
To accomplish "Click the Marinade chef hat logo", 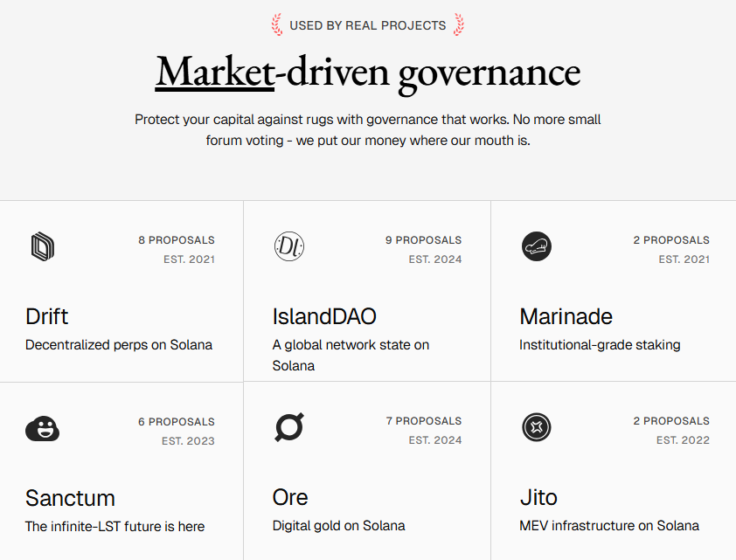I will [x=537, y=246].
